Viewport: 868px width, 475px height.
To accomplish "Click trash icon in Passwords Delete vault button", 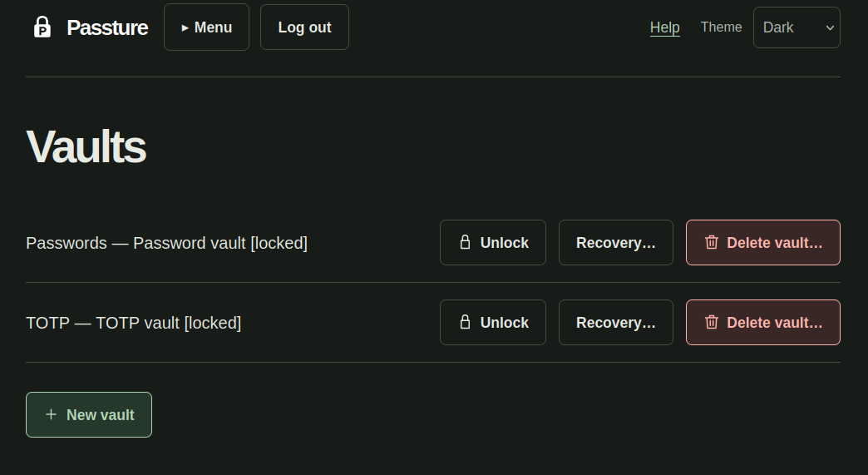I will [712, 242].
